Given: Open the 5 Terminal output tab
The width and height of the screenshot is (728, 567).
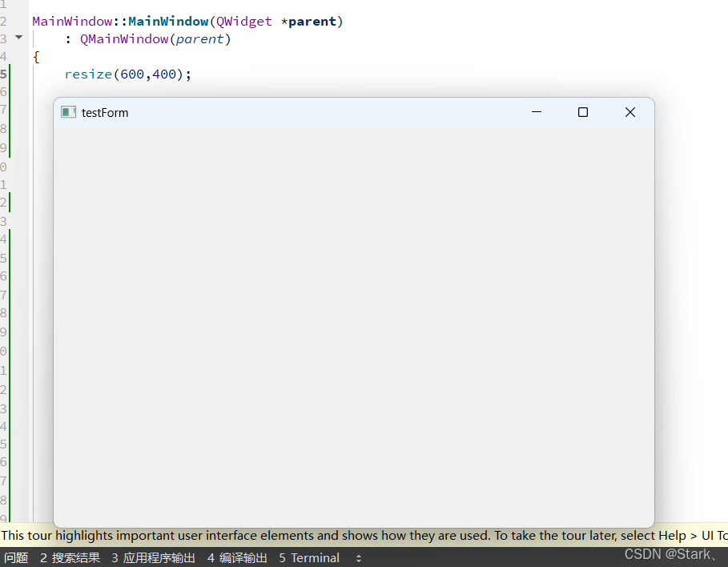Looking at the screenshot, I should coord(309,557).
